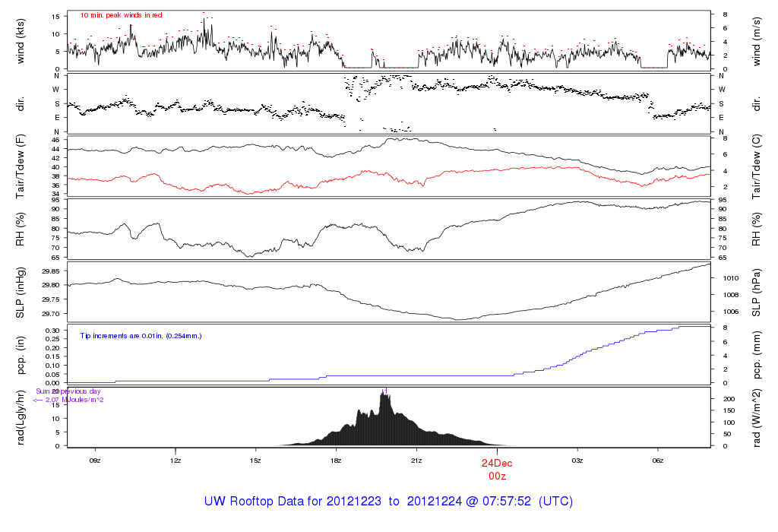Viewport: 778px width, 532px height.
Task: Click the '15' wind kts tick value
Action: point(55,17)
